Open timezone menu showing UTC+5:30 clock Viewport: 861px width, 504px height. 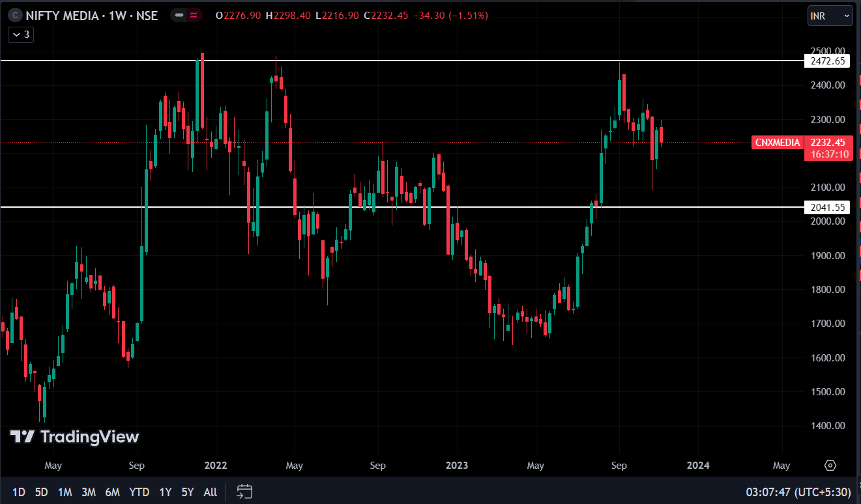(798, 492)
